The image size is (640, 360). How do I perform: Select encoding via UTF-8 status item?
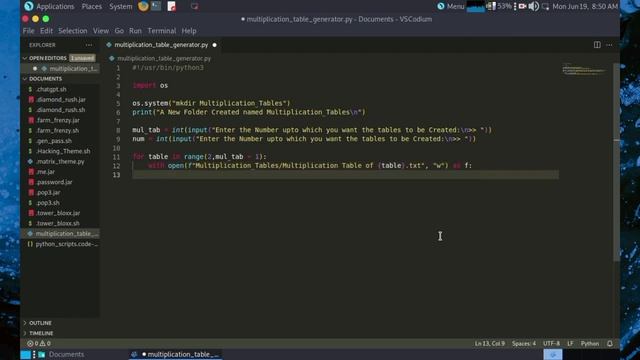pyautogui.click(x=551, y=344)
